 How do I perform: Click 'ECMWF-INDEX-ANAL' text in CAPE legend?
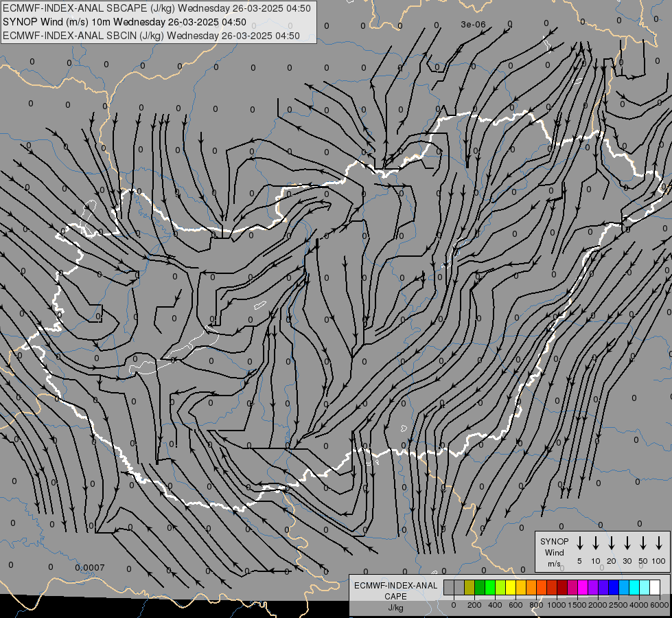click(x=395, y=586)
